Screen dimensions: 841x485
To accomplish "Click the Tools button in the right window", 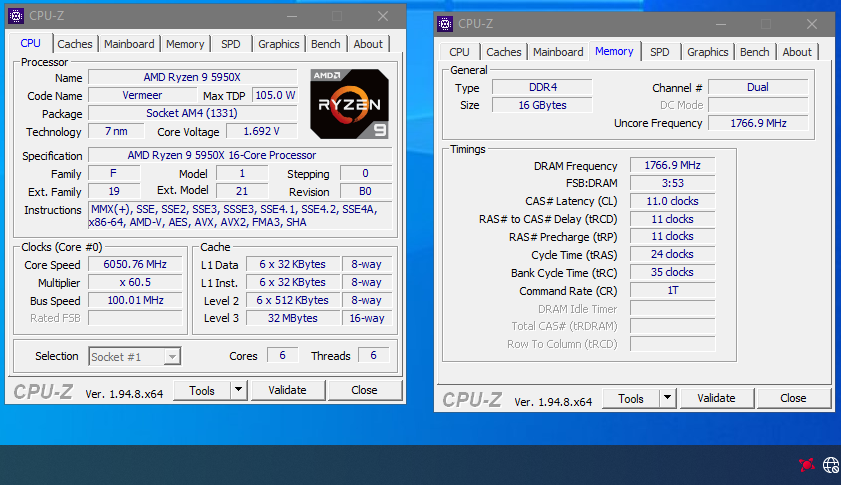I will (x=631, y=399).
